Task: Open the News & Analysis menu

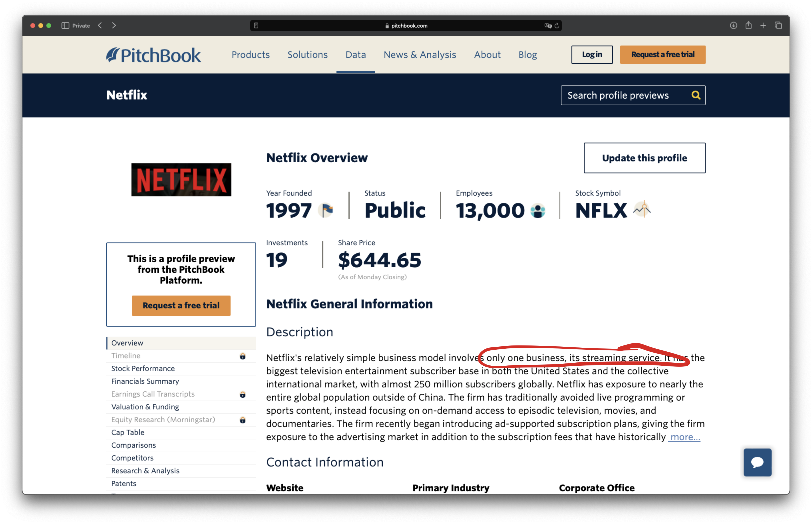Action: pos(420,55)
